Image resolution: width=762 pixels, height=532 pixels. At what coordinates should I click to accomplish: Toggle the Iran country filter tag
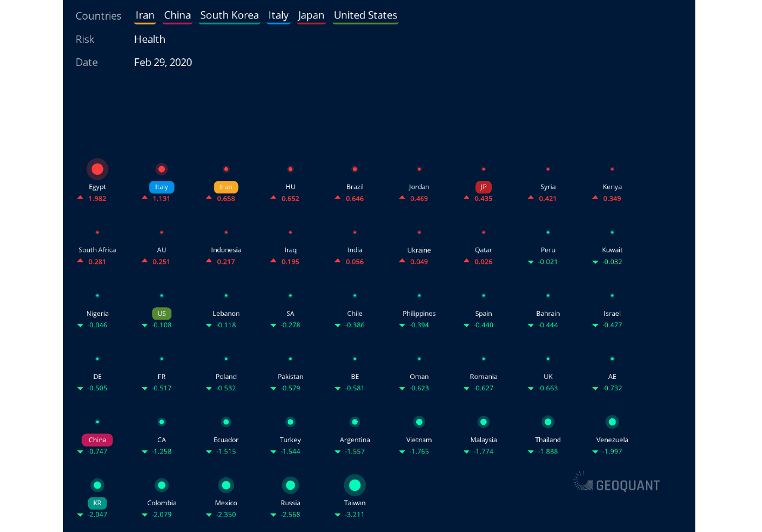[145, 15]
